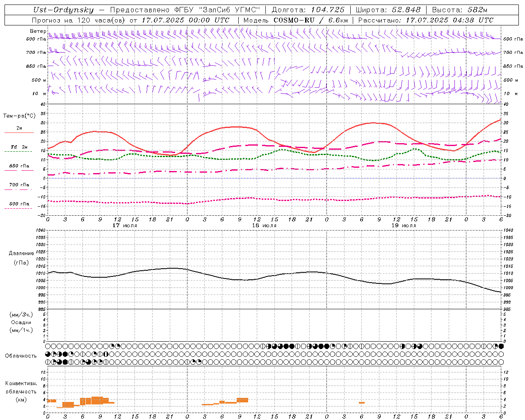Click the tallest orange convective bar on 17 июля

(x=97, y=400)
